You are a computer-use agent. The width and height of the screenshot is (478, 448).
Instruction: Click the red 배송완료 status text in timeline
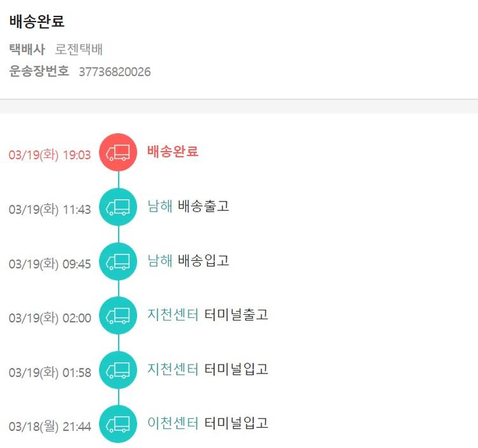(173, 152)
